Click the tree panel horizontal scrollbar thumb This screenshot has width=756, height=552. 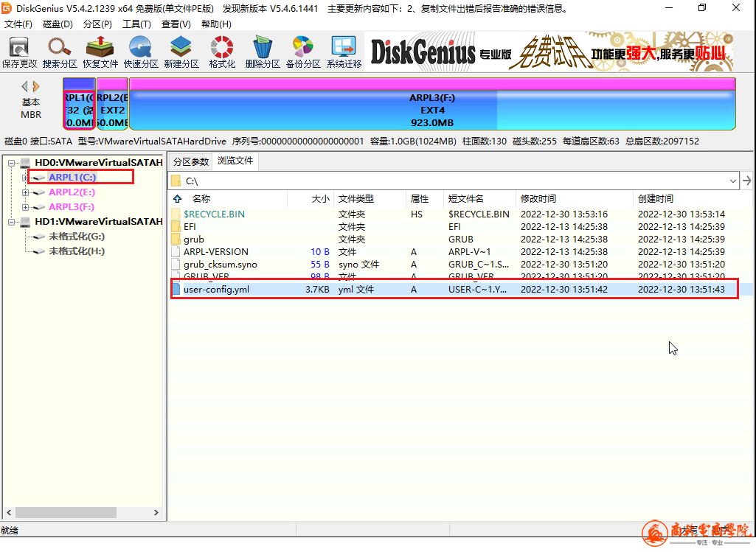[x=66, y=512]
